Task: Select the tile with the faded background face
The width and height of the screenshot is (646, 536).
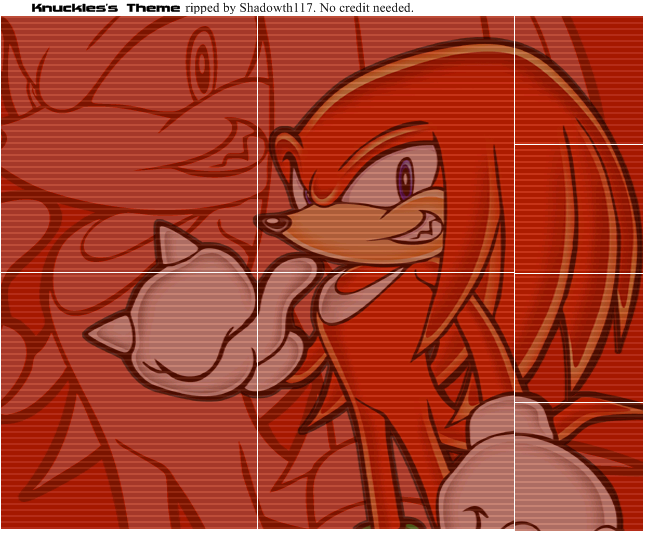Action: [x=129, y=144]
